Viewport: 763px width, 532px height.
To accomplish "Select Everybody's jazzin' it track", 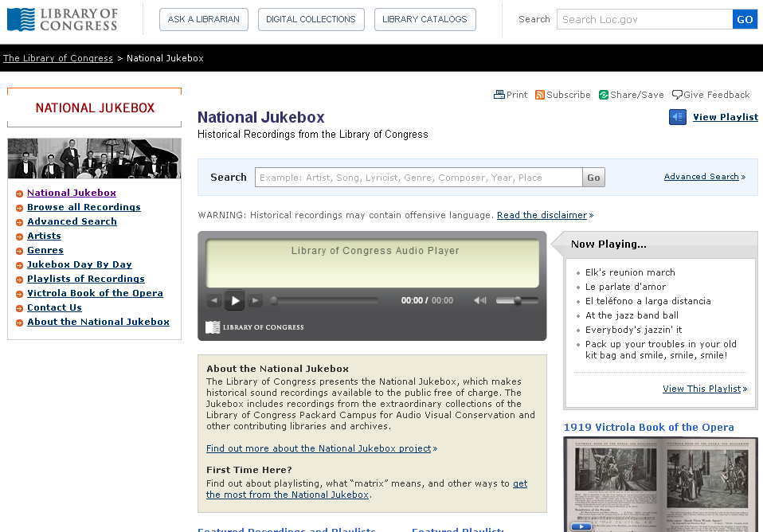I will [x=633, y=330].
